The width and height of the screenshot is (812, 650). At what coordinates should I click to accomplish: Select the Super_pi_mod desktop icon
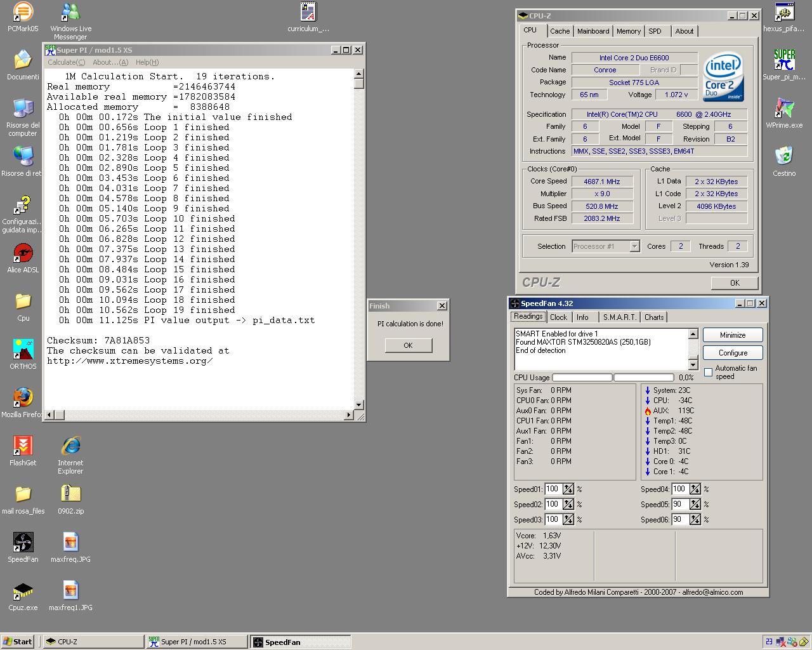pos(784,65)
